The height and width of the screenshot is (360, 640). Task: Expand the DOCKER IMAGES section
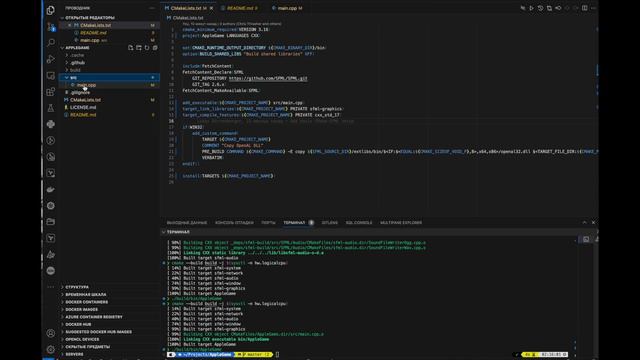(x=109, y=309)
